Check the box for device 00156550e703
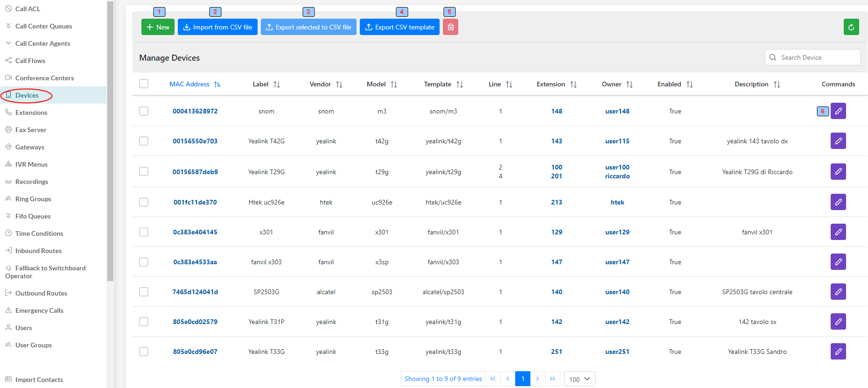 (x=144, y=141)
